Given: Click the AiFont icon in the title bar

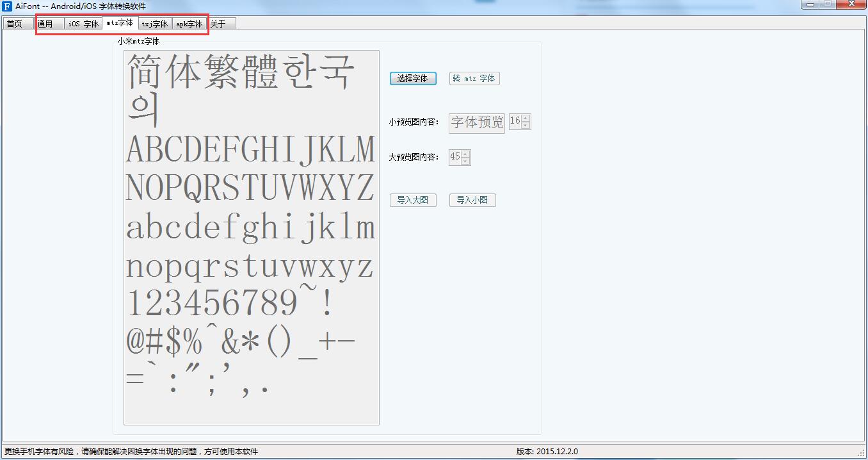Looking at the screenshot, I should click(x=6, y=6).
